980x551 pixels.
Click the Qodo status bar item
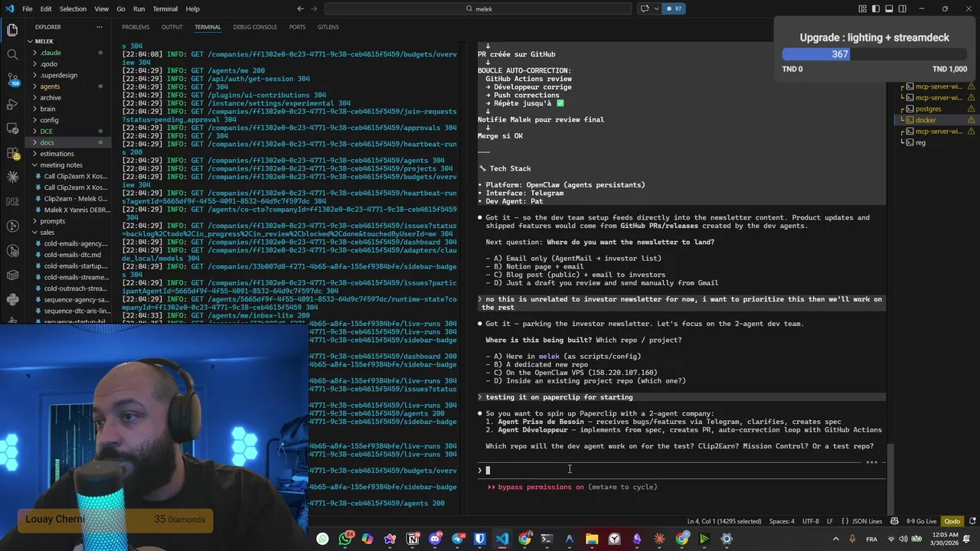coord(952,521)
